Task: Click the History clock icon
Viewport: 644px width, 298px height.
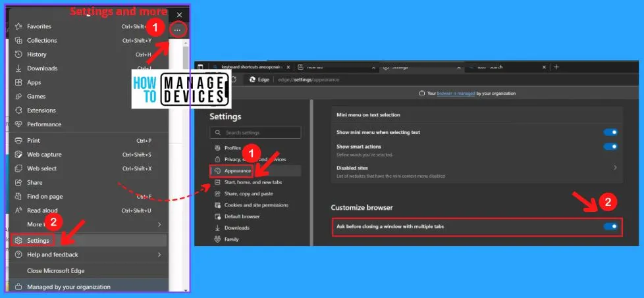Action: (x=18, y=54)
